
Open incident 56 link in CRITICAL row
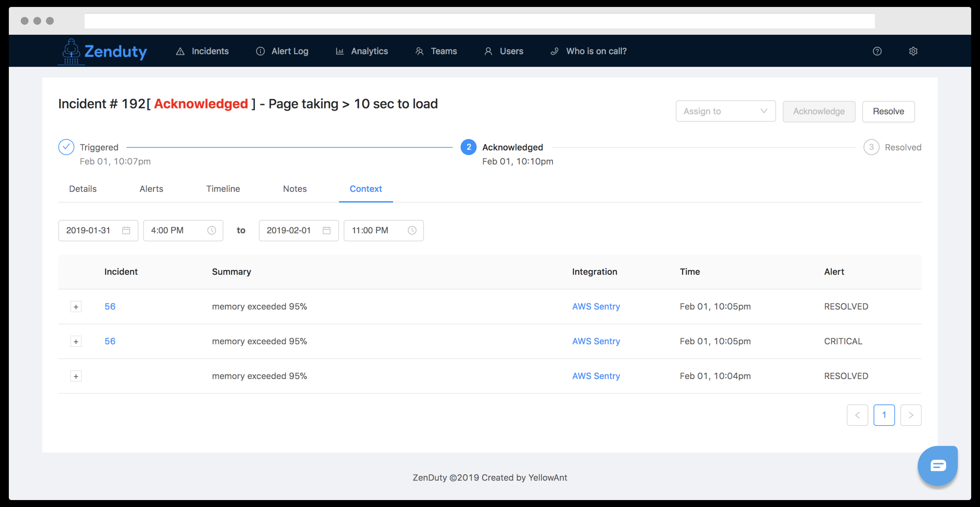(x=110, y=341)
